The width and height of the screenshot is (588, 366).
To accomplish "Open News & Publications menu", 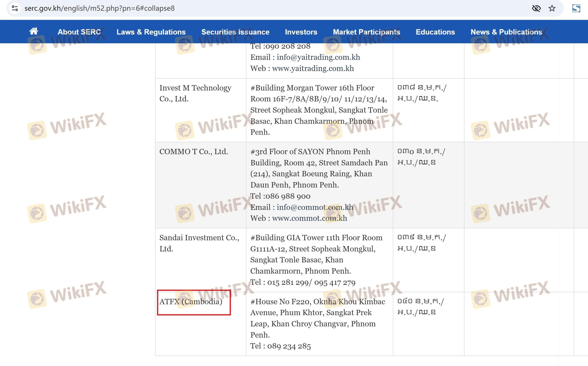I will click(x=506, y=32).
